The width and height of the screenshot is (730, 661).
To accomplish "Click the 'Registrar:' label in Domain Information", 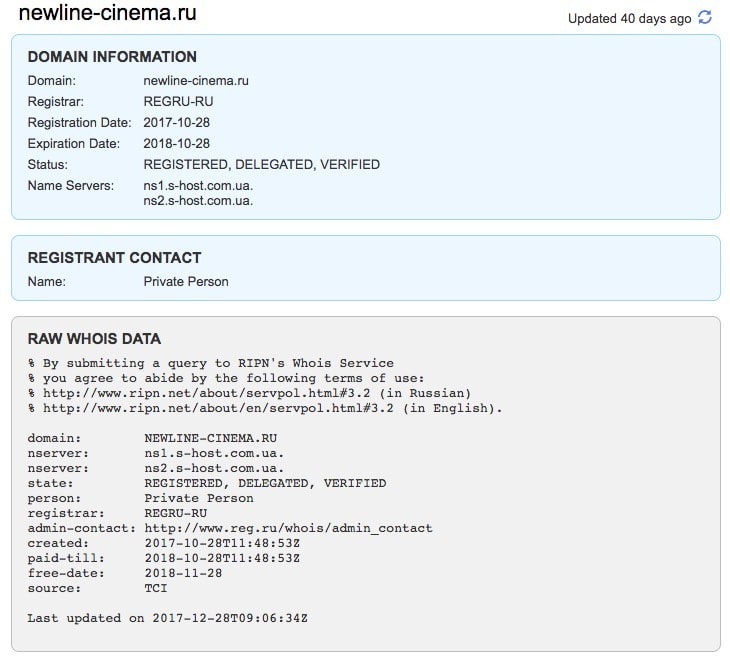I will [x=56, y=101].
